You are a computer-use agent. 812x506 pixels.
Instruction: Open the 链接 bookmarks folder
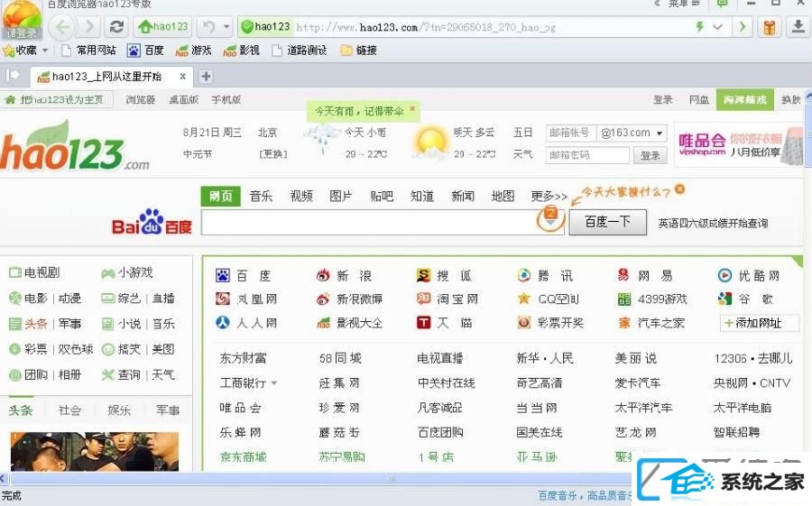pyautogui.click(x=359, y=51)
